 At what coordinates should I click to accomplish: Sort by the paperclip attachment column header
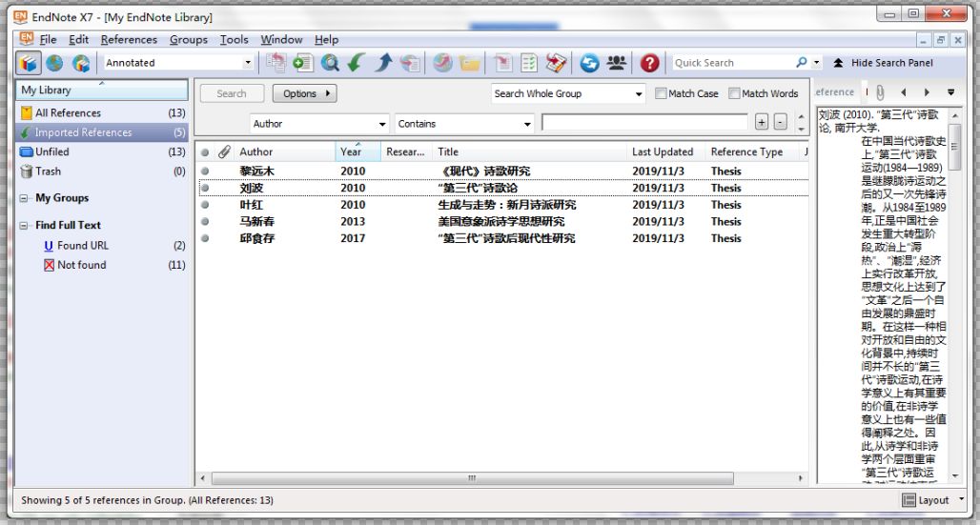(x=224, y=151)
